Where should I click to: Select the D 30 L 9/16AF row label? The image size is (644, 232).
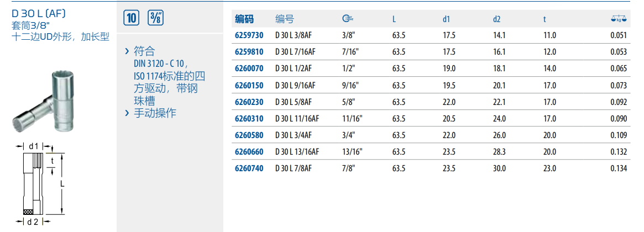pos(295,86)
